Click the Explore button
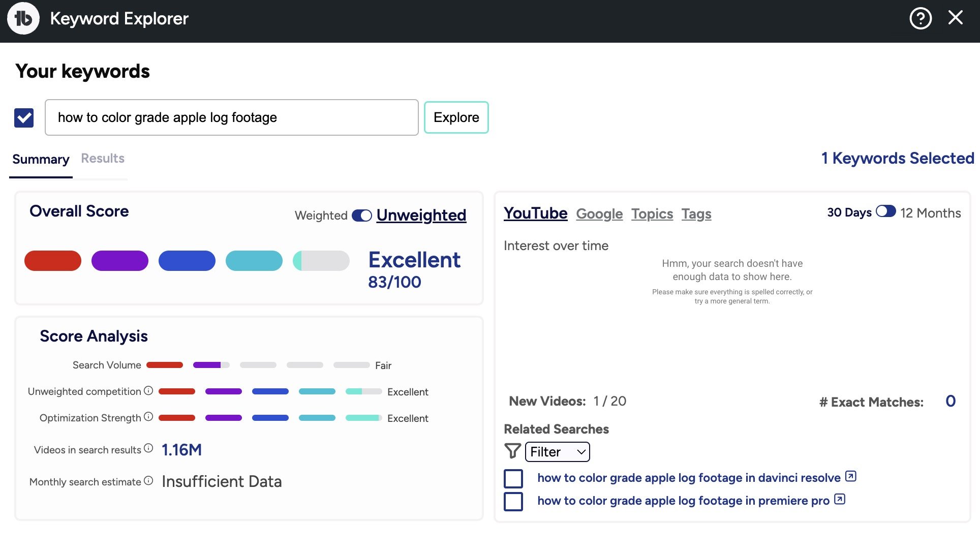The height and width of the screenshot is (553, 980). (x=456, y=117)
